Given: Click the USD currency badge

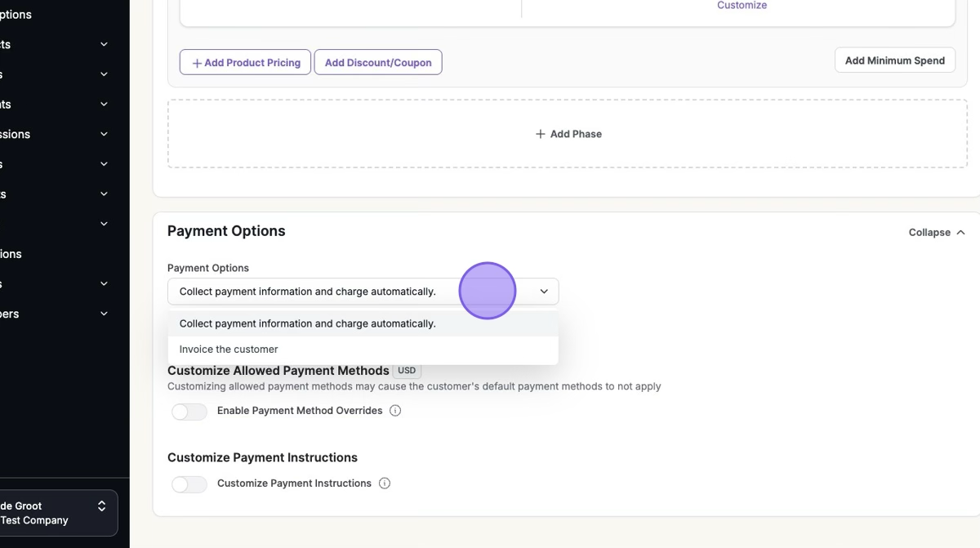Looking at the screenshot, I should click(407, 371).
